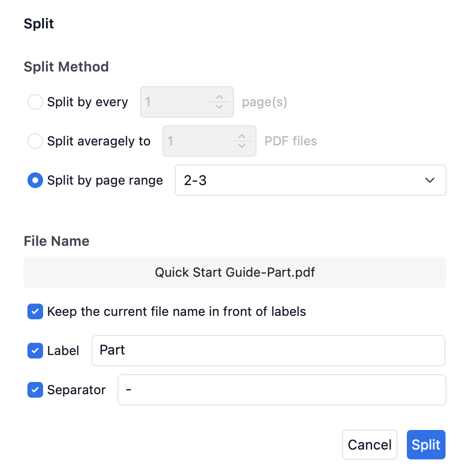Click the blue Split button
This screenshot has width=470, height=476.
pos(426,445)
